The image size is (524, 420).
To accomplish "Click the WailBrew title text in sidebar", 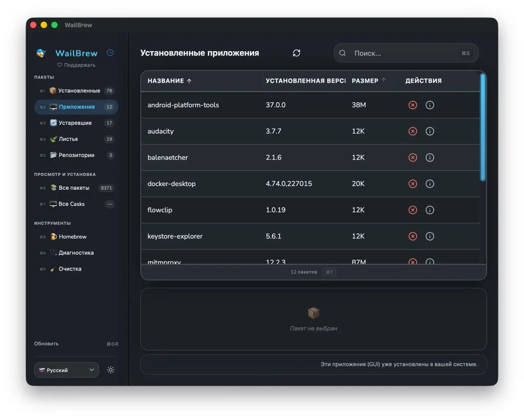I will coord(77,53).
